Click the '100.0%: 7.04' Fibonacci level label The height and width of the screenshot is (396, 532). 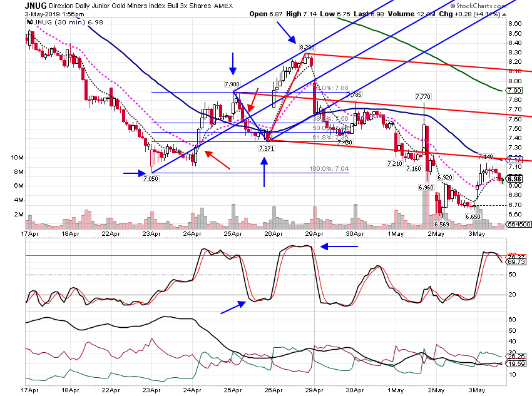coord(329,169)
